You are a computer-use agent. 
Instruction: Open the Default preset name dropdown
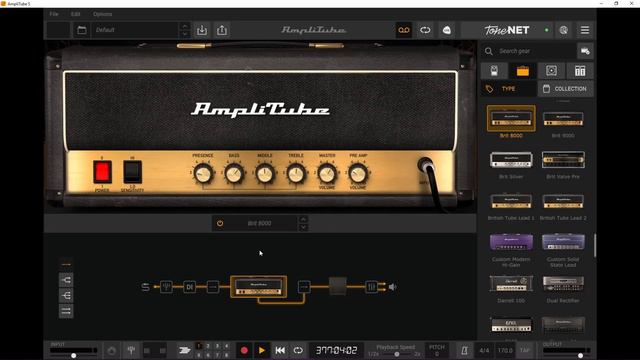(135, 30)
